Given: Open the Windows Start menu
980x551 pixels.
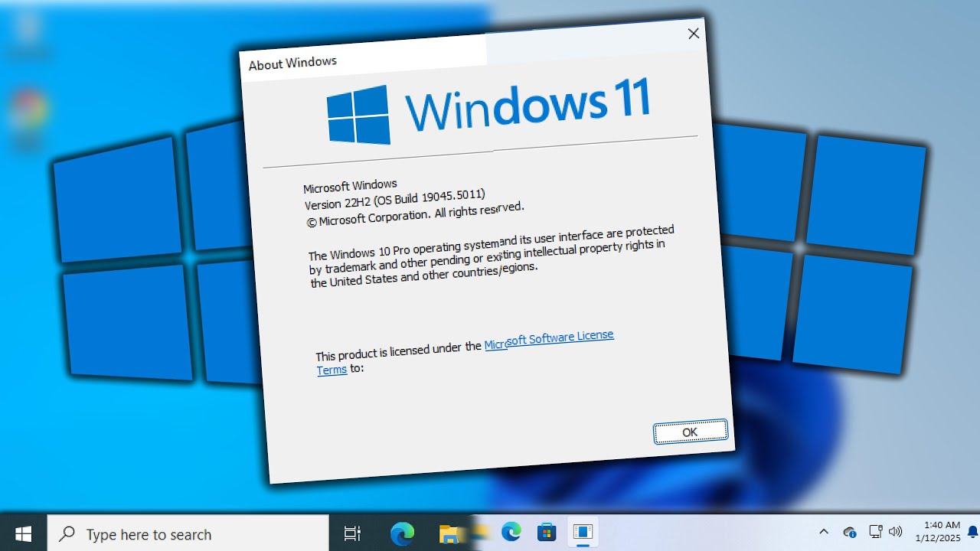Looking at the screenshot, I should click(23, 533).
